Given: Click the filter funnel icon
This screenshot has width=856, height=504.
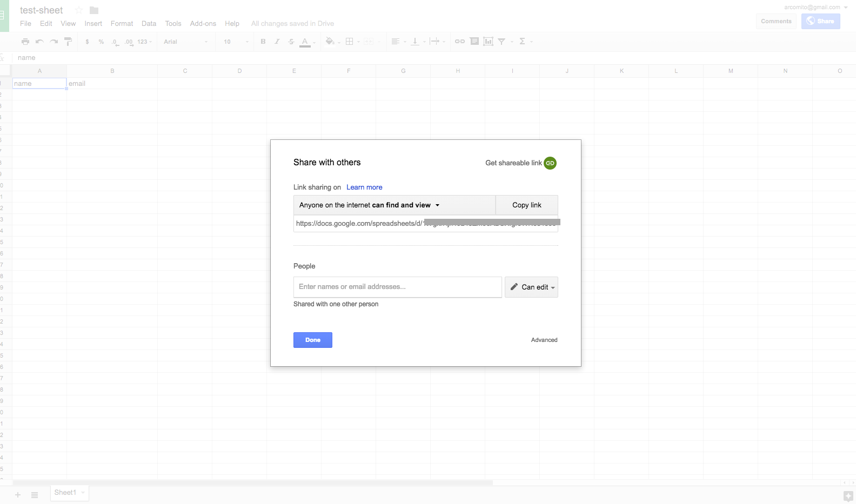Looking at the screenshot, I should (501, 42).
